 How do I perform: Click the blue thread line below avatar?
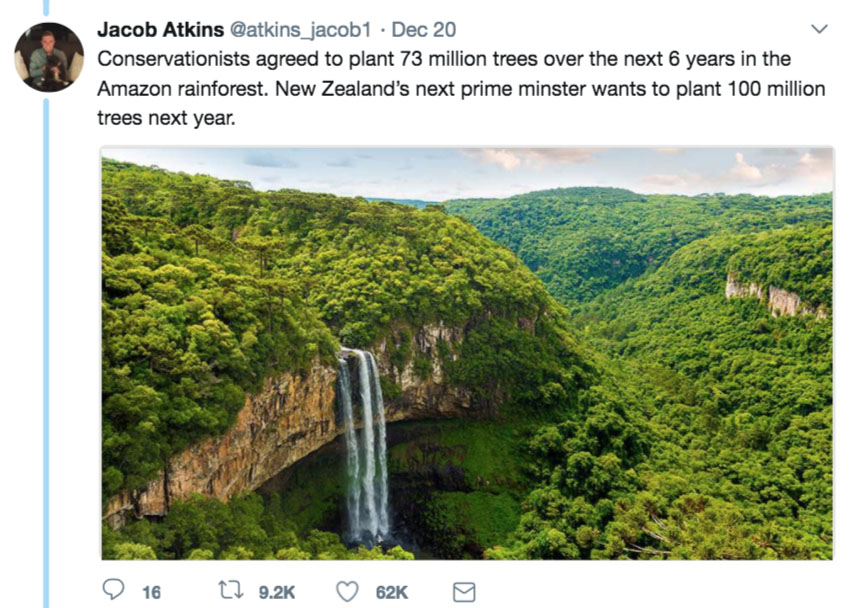(45, 350)
